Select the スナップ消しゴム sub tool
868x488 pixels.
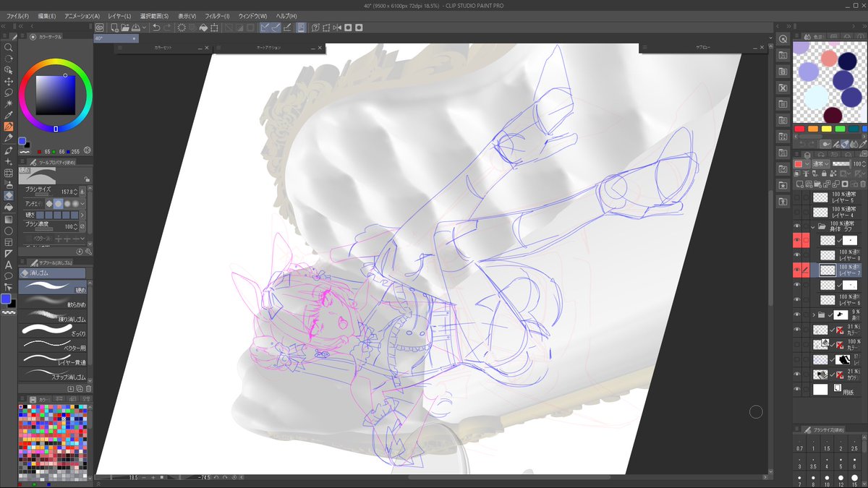click(54, 375)
